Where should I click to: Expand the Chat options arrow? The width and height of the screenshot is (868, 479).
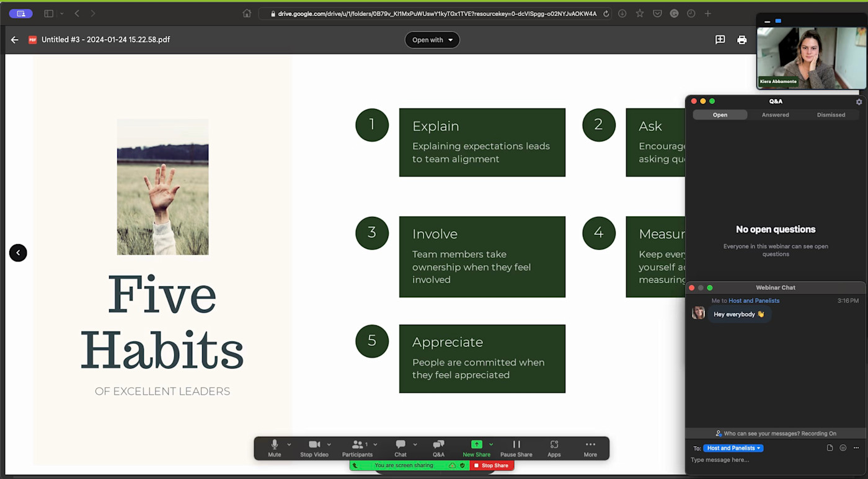click(x=415, y=444)
